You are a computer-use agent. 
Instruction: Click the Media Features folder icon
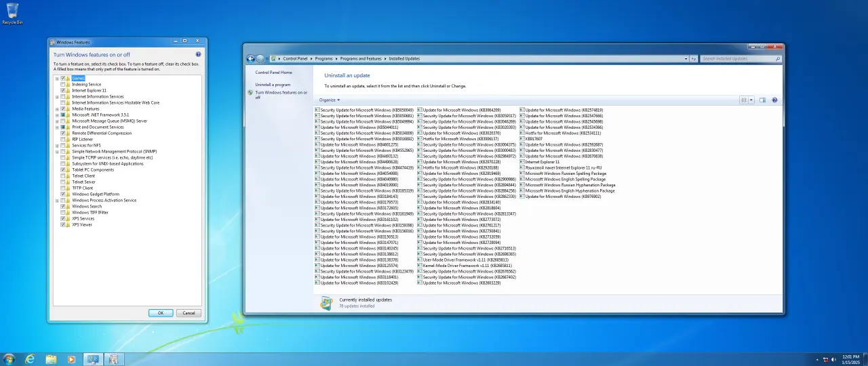68,108
